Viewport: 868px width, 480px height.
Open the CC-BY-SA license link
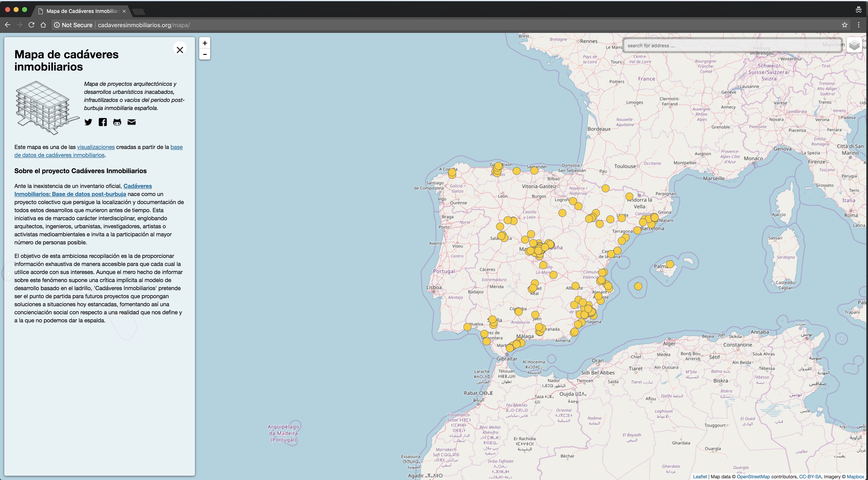(810, 476)
